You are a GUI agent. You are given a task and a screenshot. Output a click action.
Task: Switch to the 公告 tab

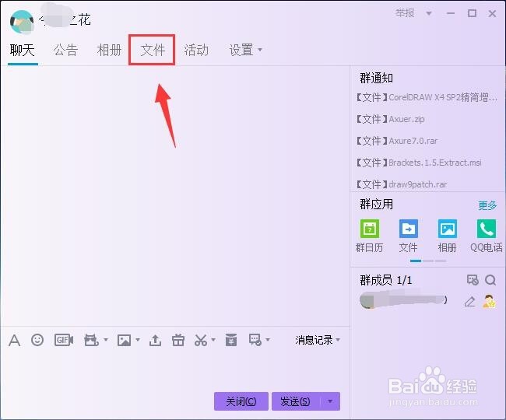[66, 50]
